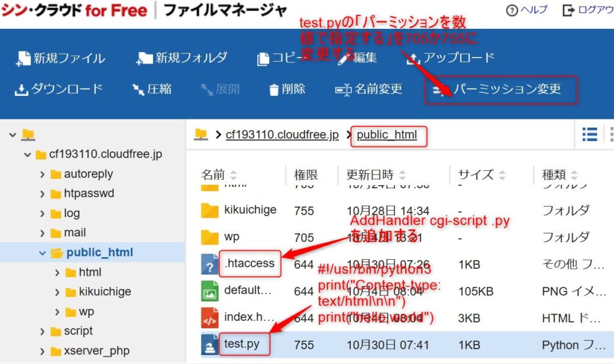This screenshot has width=614, height=364.
Task: Open the mail folder in tree
Action: pos(75,233)
